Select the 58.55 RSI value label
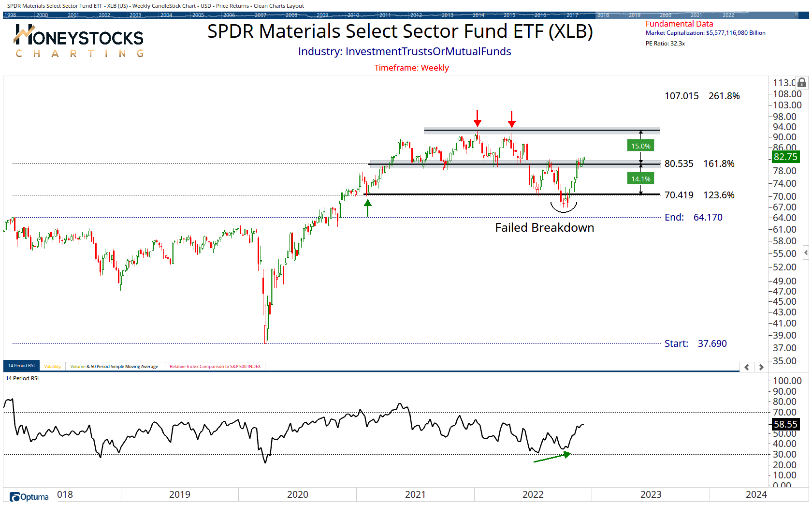 point(785,424)
